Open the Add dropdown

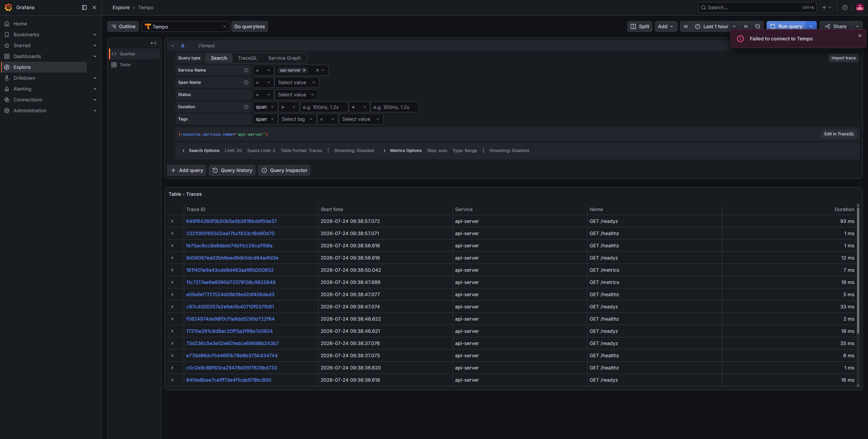click(666, 26)
